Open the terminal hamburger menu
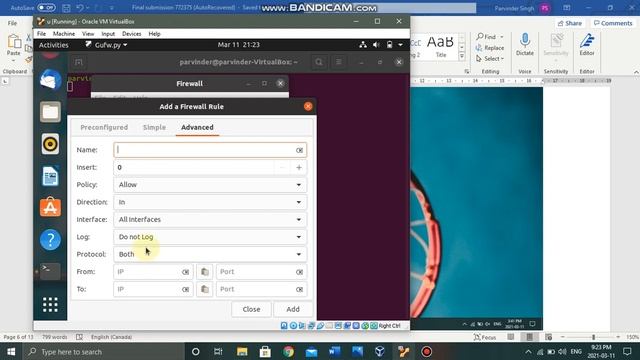Image resolution: width=640 pixels, height=360 pixels. tap(338, 62)
